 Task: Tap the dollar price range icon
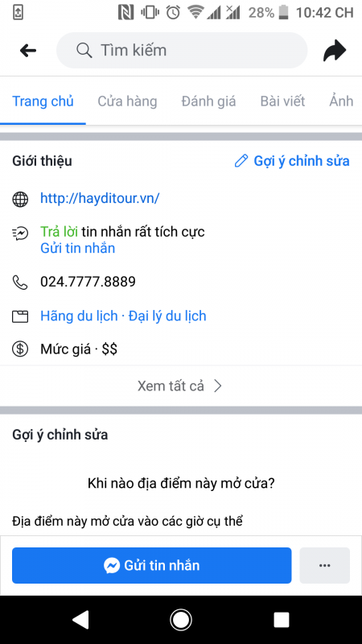click(x=20, y=349)
